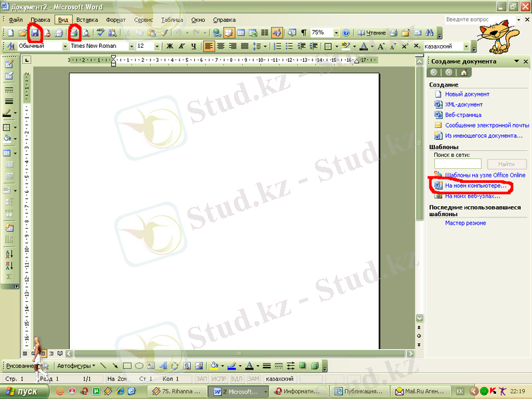Click the Мастер резюме link
This screenshot has width=532, height=399.
[x=465, y=223]
